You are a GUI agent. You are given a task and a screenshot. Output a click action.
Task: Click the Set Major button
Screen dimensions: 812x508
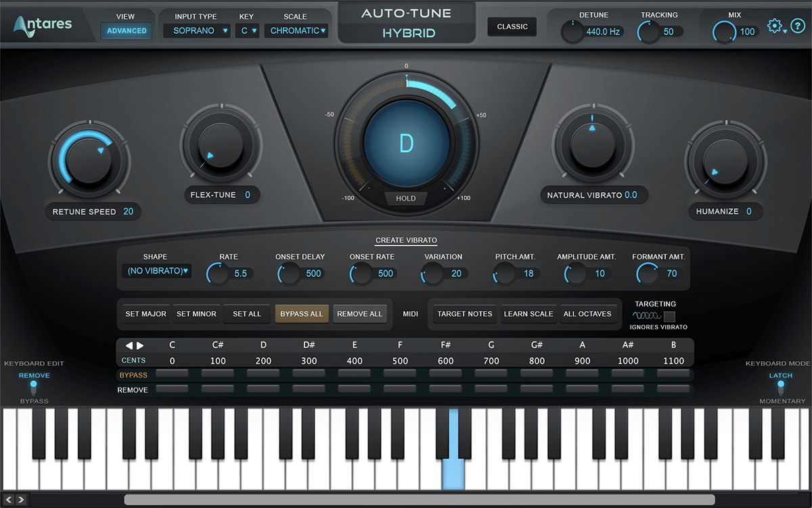coord(145,314)
